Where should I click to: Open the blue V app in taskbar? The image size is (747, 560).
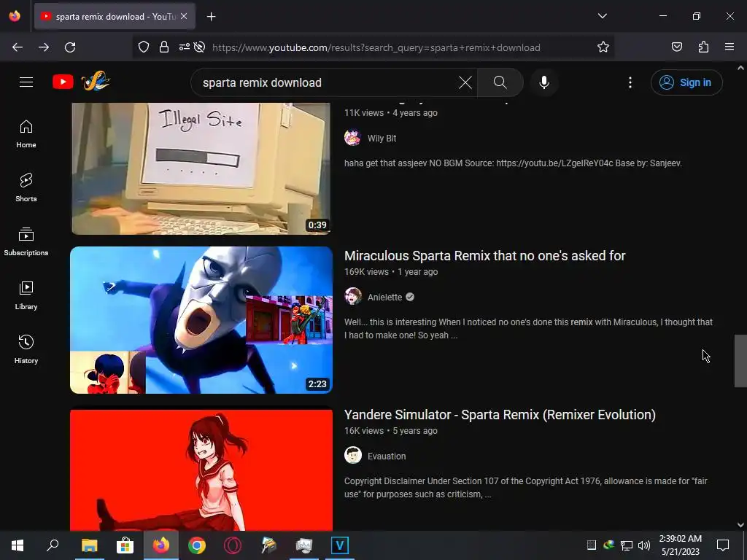[340, 545]
